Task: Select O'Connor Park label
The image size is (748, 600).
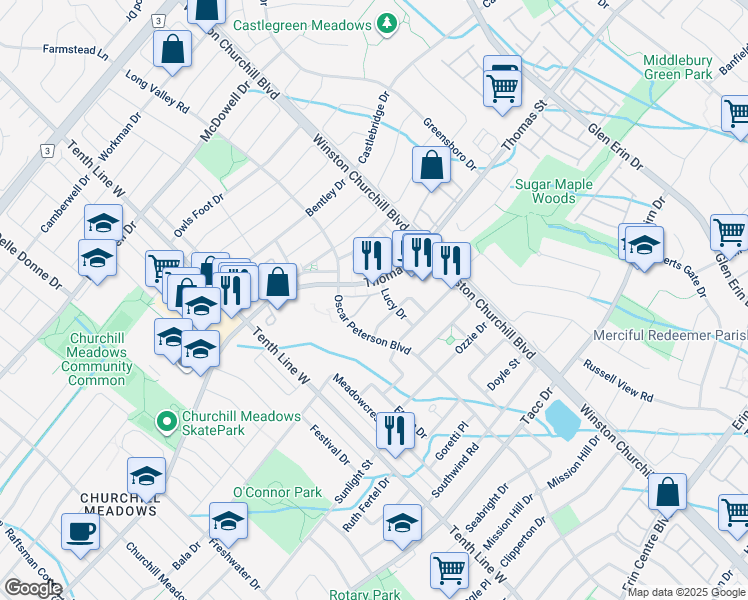Action: click(x=277, y=492)
